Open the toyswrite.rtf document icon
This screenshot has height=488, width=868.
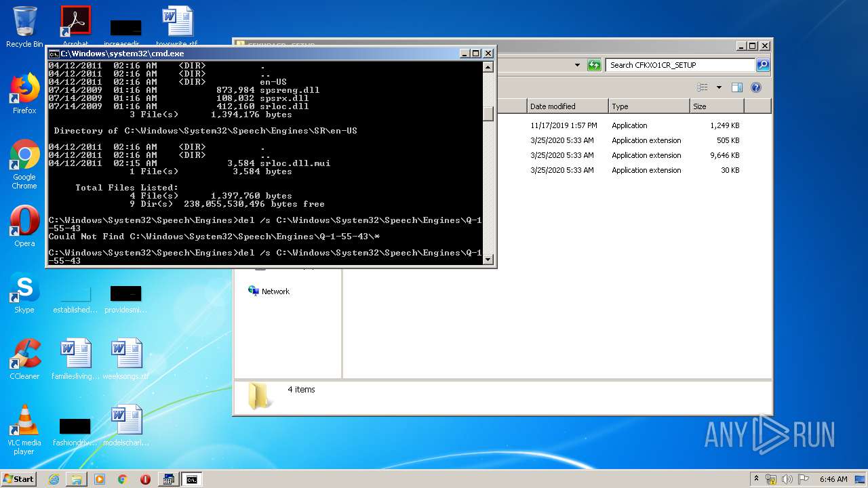click(x=177, y=27)
